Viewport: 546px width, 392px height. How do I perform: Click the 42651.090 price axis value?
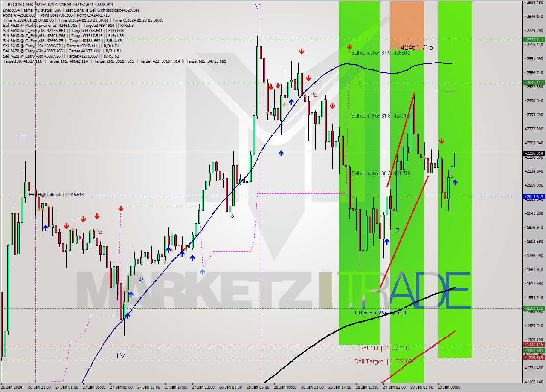(534, 58)
